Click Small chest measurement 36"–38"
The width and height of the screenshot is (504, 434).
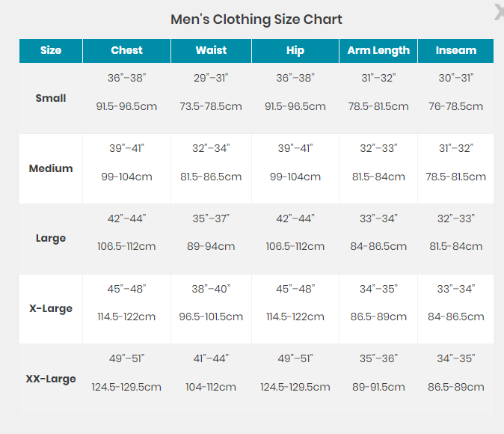coord(126,78)
